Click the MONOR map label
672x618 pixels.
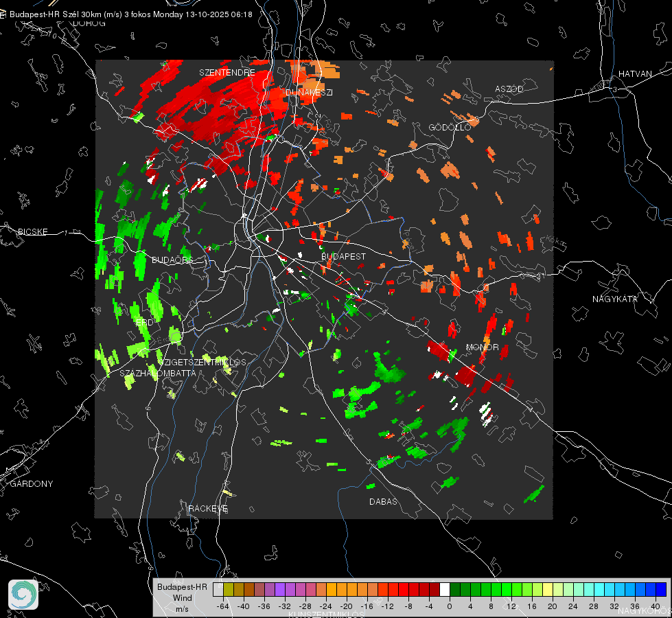pyautogui.click(x=482, y=347)
